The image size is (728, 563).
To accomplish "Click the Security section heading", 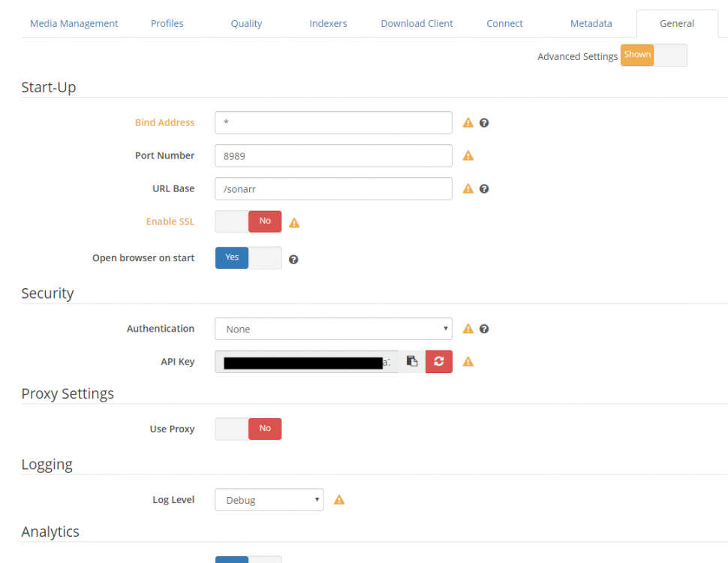I will point(47,294).
